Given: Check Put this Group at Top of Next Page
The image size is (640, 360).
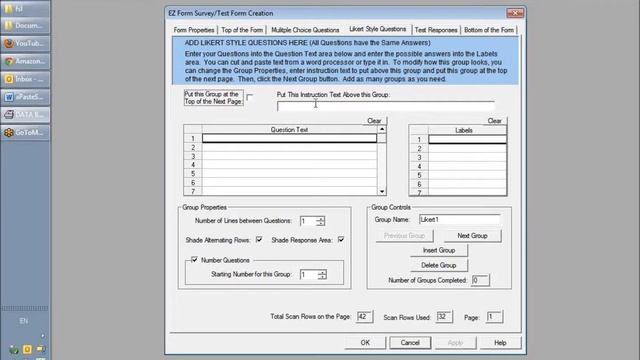Looking at the screenshot, I should click(250, 97).
